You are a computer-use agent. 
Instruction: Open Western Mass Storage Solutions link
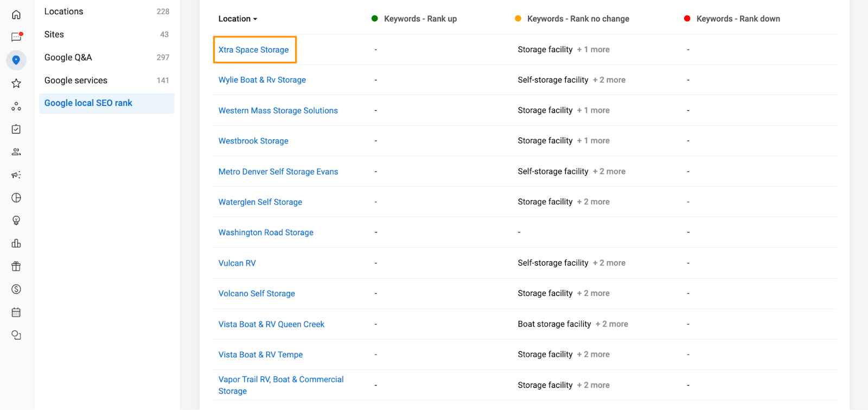click(x=278, y=110)
